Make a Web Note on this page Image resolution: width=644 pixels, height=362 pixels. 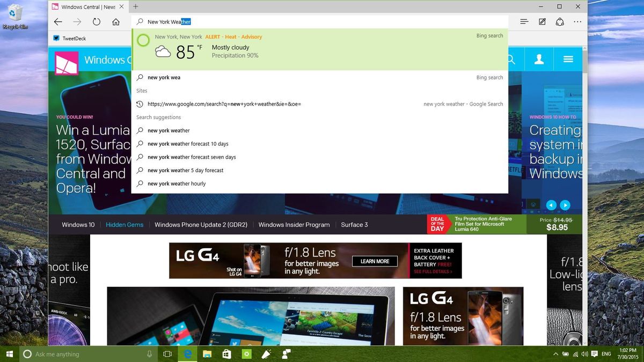(542, 21)
